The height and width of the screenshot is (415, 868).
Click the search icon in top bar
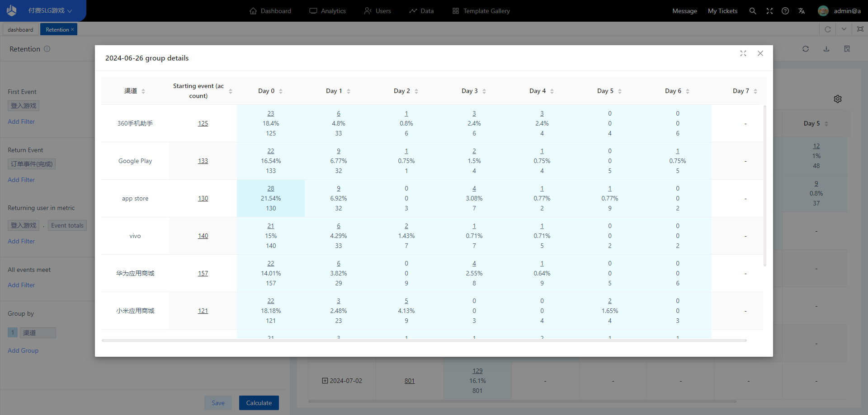[x=753, y=11]
